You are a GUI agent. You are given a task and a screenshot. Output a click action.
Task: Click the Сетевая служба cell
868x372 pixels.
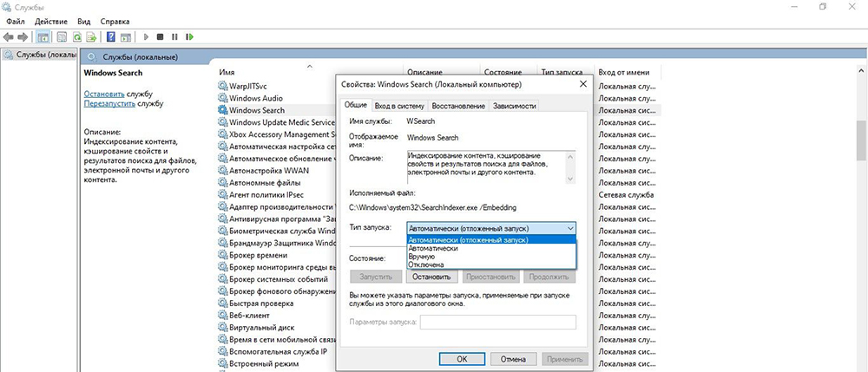point(626,194)
